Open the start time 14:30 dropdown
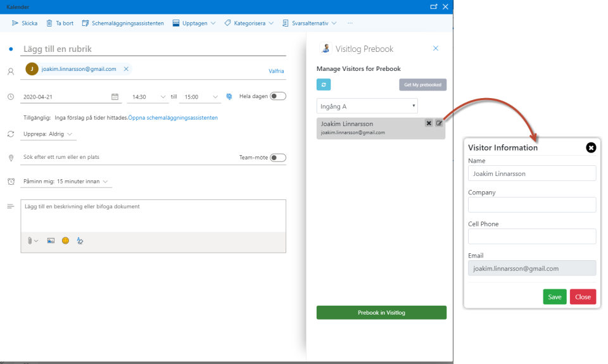608x364 pixels. click(x=148, y=97)
